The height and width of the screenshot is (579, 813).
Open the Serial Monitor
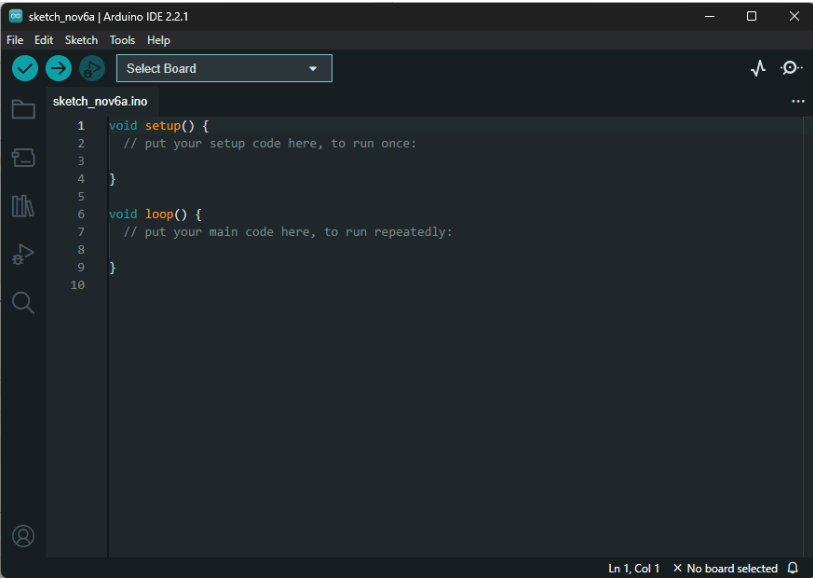791,68
